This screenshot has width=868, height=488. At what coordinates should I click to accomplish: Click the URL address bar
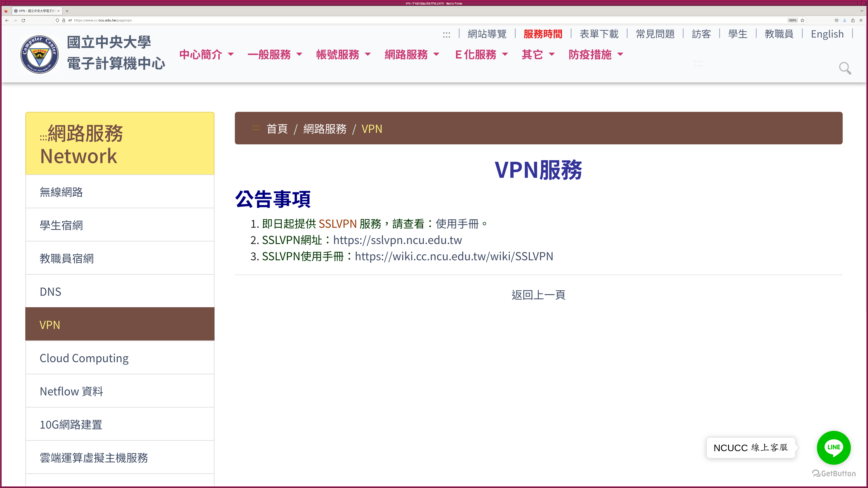pos(404,21)
